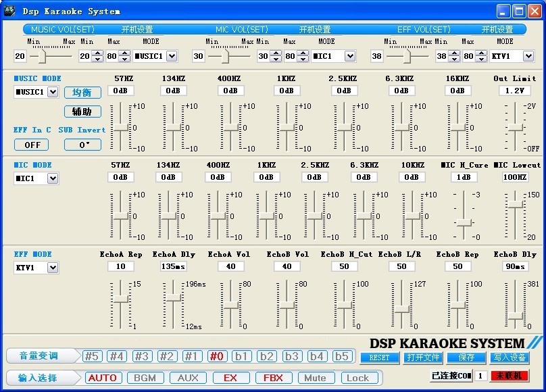Open the EFF MODE dropdown showing KTV1
Viewport: 546px width, 392px height.
48,268
